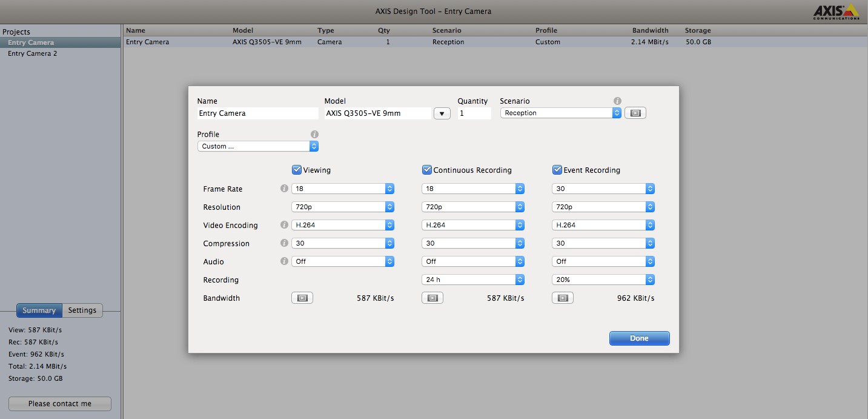
Task: Open the Viewing Resolution dropdown
Action: (x=343, y=207)
